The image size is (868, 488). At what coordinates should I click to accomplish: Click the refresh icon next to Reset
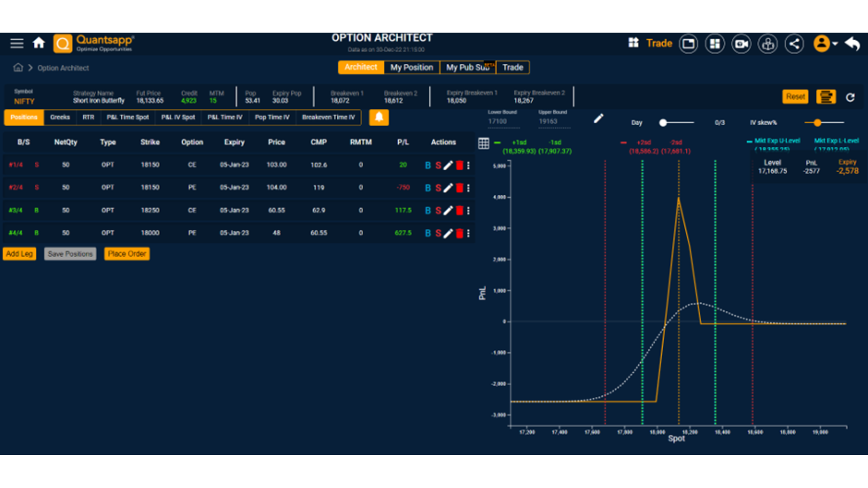pyautogui.click(x=850, y=97)
